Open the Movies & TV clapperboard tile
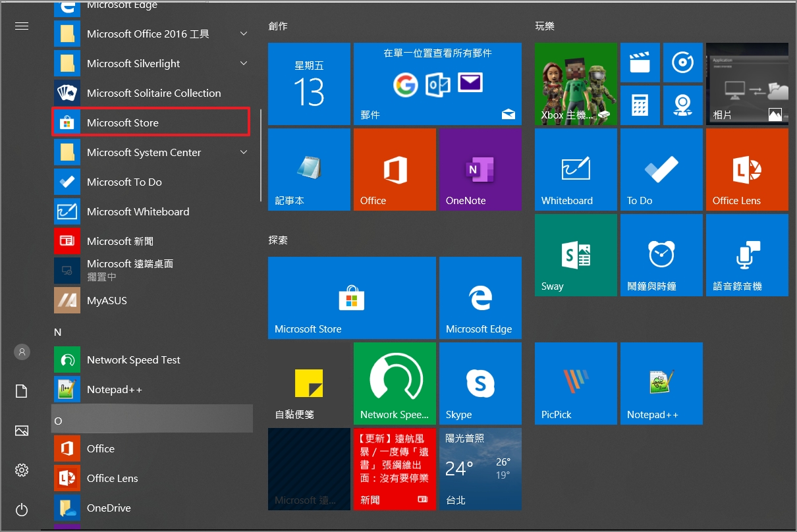797x532 pixels. click(x=640, y=63)
